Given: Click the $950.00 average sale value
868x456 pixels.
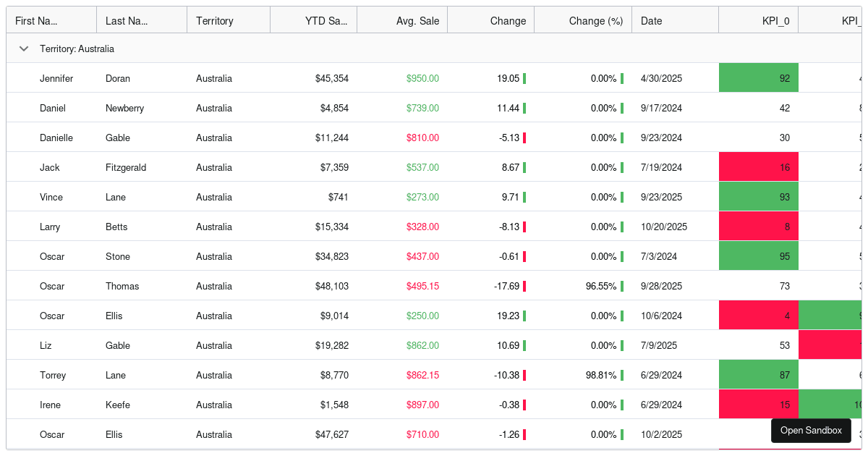Looking at the screenshot, I should click(422, 77).
